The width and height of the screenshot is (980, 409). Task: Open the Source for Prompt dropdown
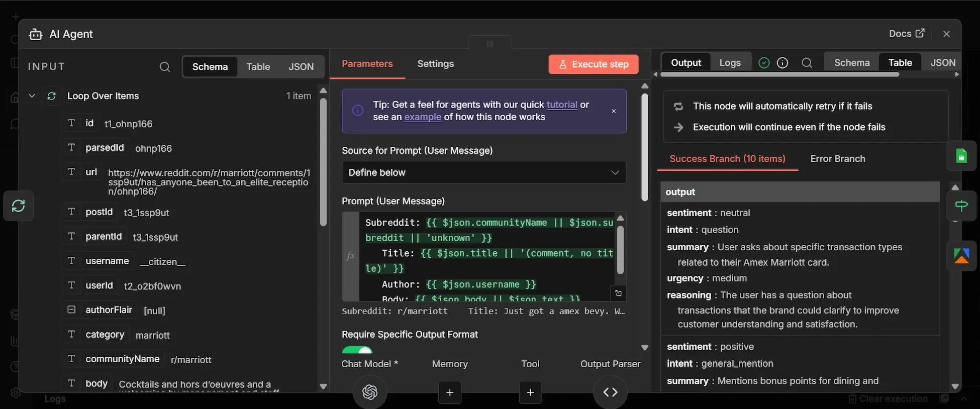coord(484,172)
